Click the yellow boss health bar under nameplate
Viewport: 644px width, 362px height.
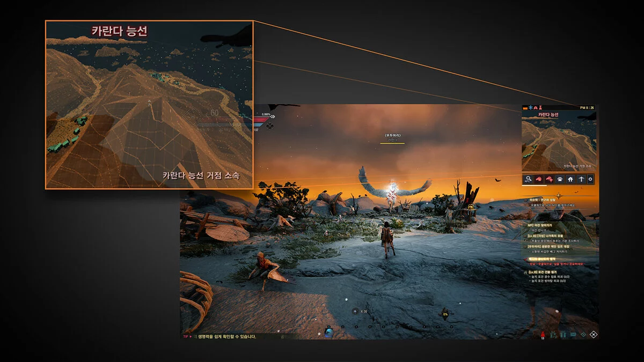coord(392,143)
